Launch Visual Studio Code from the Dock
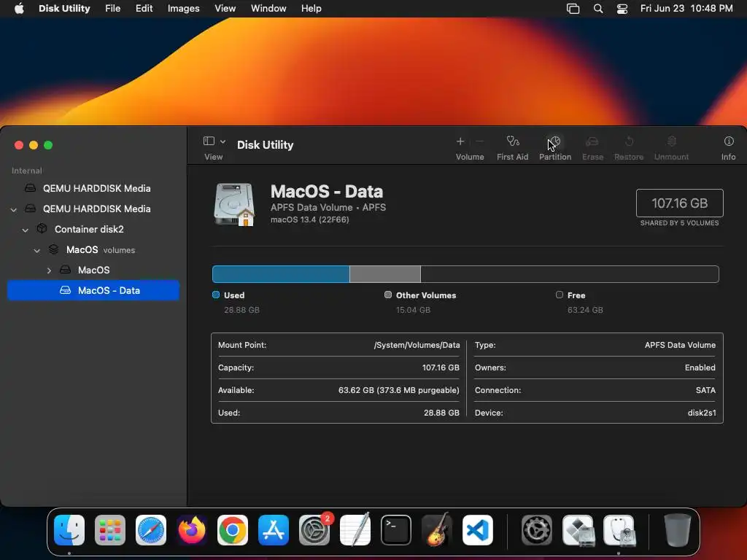The height and width of the screenshot is (560, 747). [x=477, y=530]
